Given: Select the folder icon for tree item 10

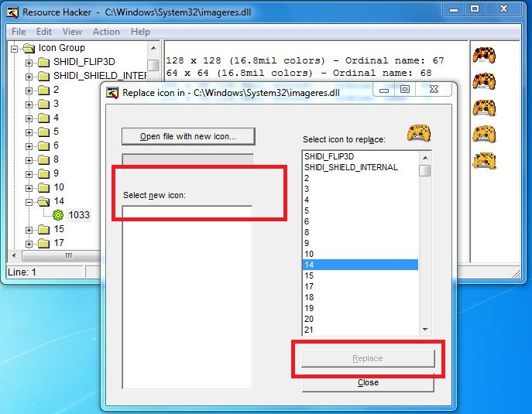Looking at the screenshot, I should pos(43,187).
